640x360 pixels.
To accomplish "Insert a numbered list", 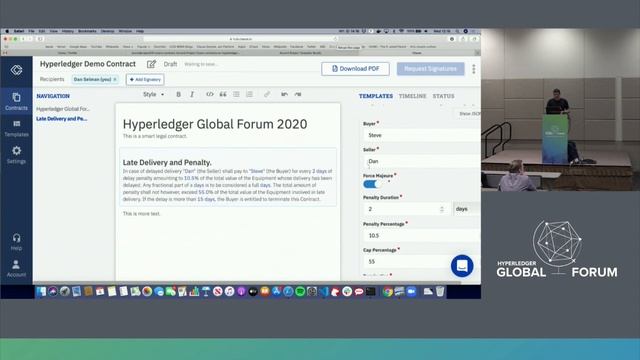I will tap(249, 94).
